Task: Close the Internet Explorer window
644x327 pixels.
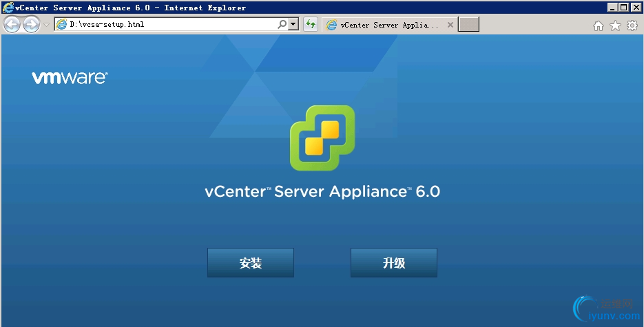Action: 635,8
